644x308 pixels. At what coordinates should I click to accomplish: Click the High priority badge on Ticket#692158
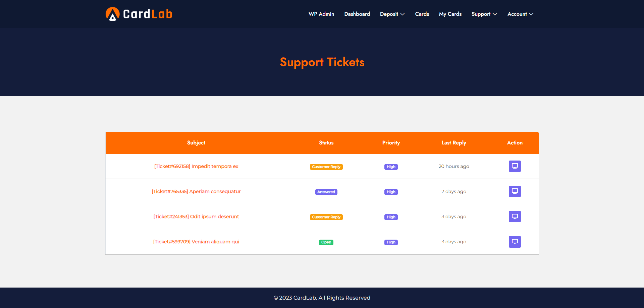pos(391,167)
